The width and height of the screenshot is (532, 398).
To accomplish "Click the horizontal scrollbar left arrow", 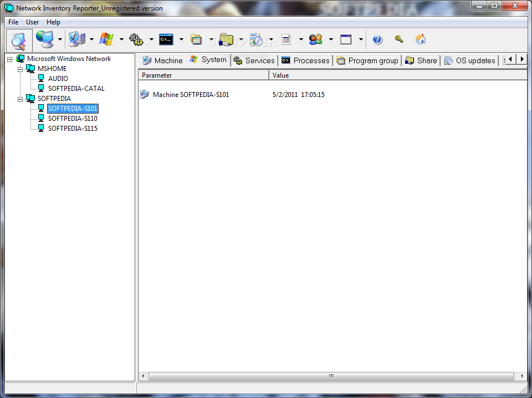I will (143, 376).
